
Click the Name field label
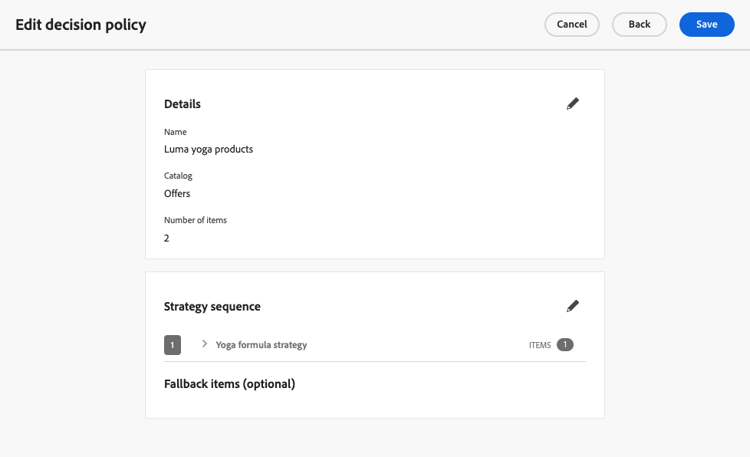pyautogui.click(x=175, y=132)
